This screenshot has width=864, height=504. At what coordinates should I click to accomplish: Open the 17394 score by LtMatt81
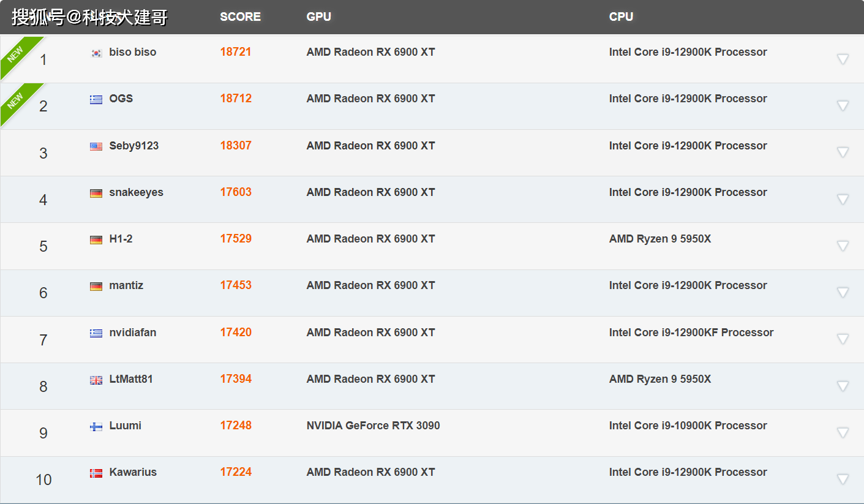[236, 379]
